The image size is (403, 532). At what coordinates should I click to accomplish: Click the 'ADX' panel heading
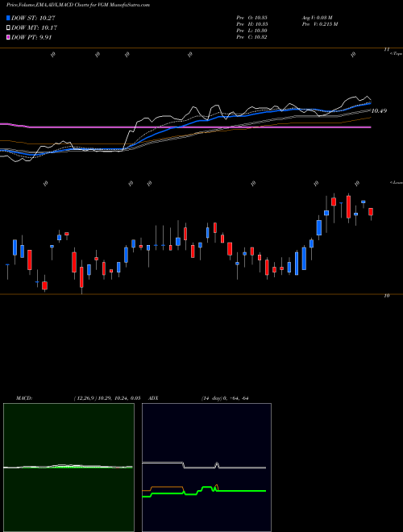pyautogui.click(x=153, y=398)
